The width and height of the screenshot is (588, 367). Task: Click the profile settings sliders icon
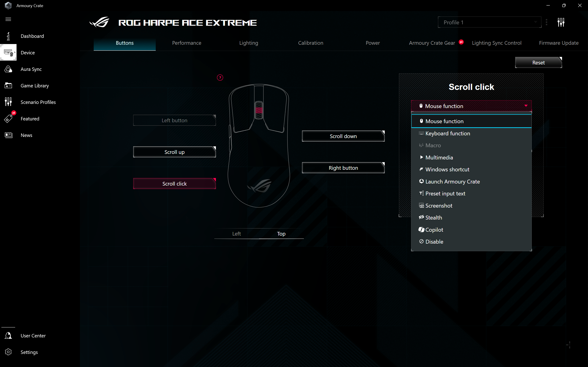[x=560, y=22]
